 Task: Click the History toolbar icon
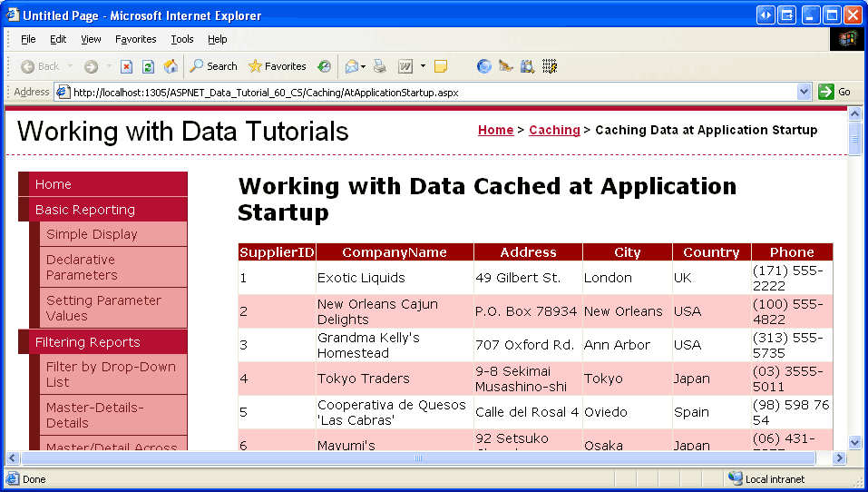(x=324, y=66)
